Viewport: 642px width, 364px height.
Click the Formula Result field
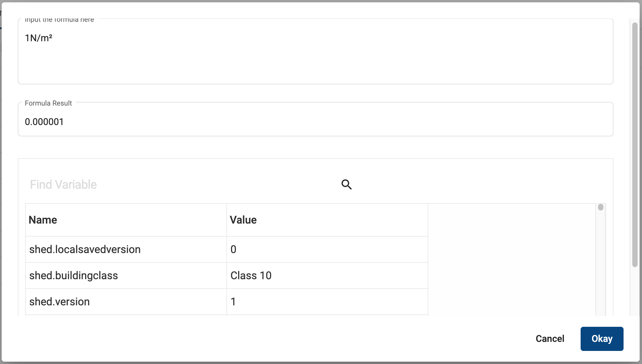(x=315, y=122)
